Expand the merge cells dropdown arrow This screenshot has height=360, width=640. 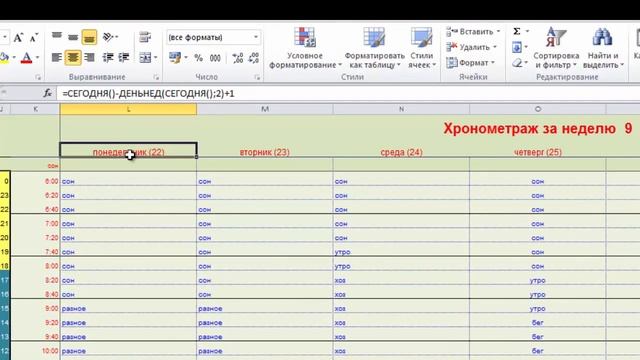pyautogui.click(x=156, y=58)
